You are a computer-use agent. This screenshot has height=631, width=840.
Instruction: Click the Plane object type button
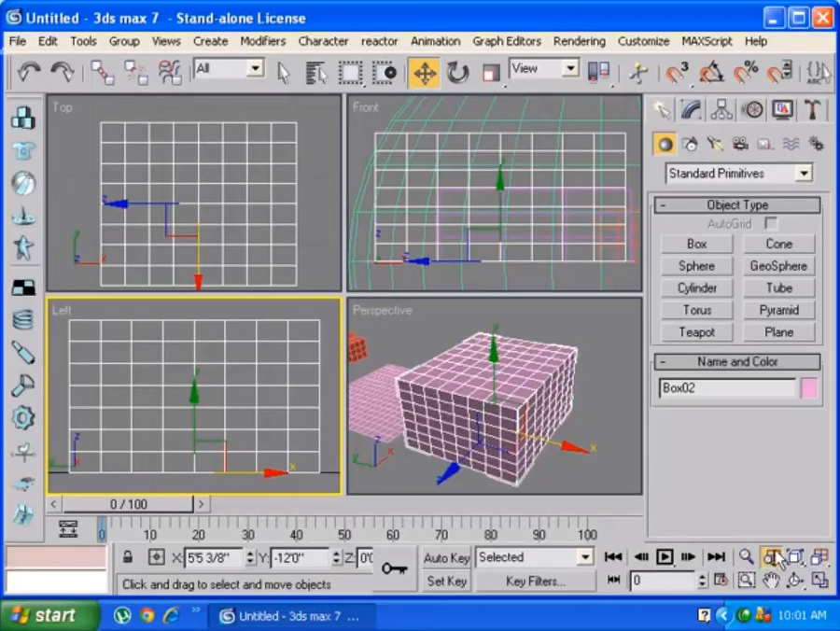(x=779, y=332)
